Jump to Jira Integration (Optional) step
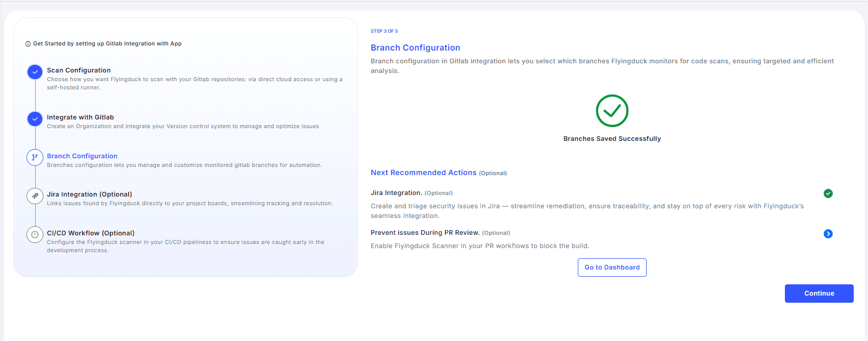Viewport: 868px width, 341px height. [x=89, y=194]
